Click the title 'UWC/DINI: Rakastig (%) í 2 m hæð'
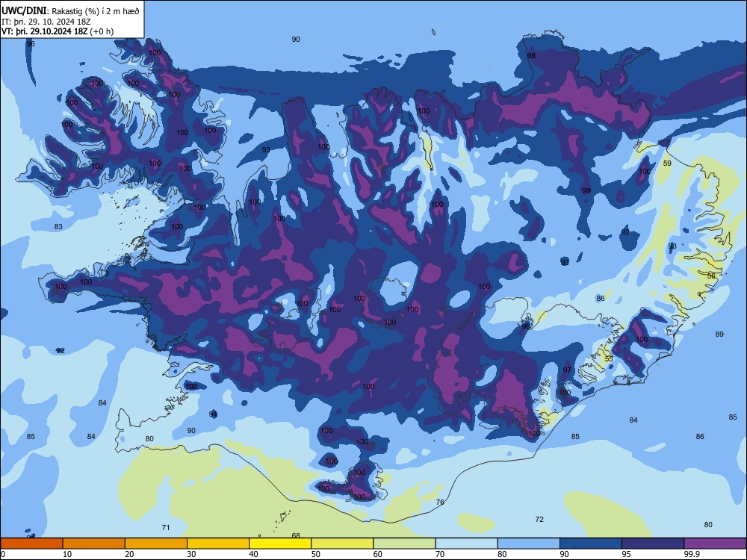Image resolution: width=747 pixels, height=560 pixels. [x=70, y=10]
